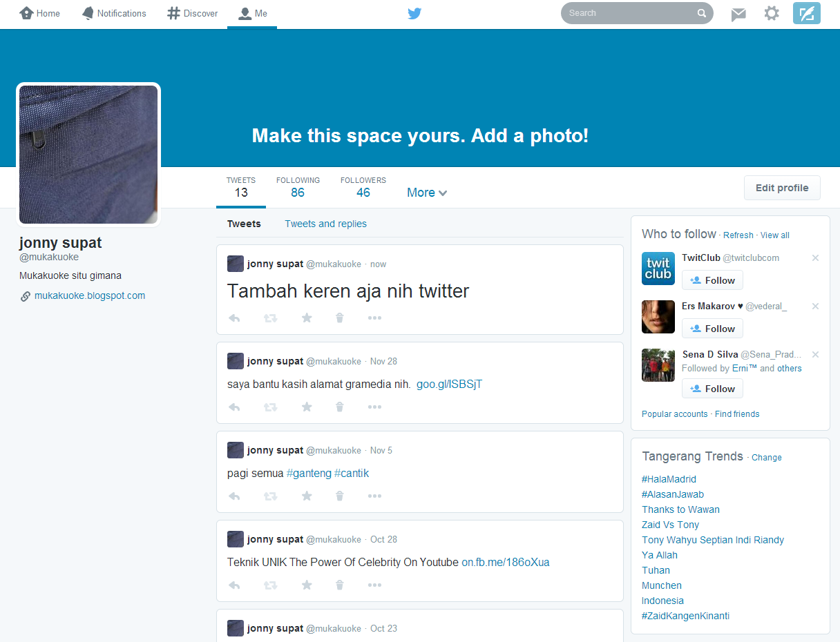The width and height of the screenshot is (840, 642).
Task: Open the Discover page
Action: [192, 13]
